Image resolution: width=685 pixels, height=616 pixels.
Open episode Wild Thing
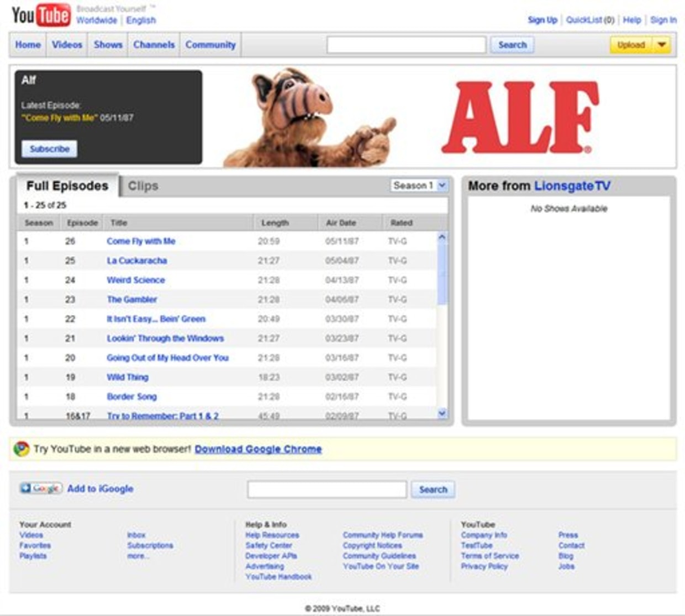point(128,377)
